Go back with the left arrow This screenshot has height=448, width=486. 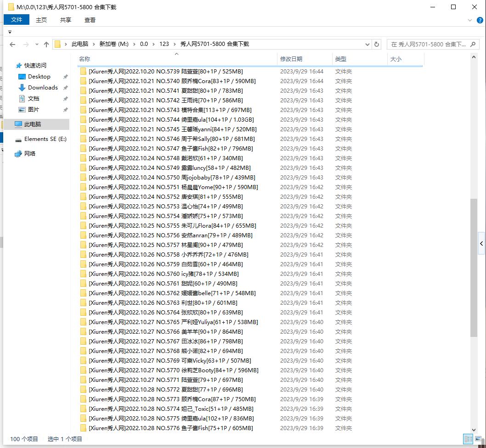point(12,45)
